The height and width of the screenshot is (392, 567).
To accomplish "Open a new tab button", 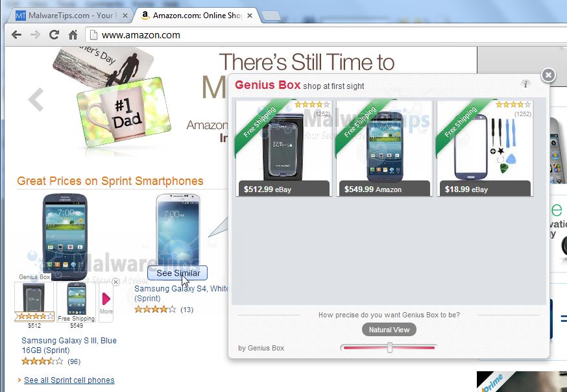I will coord(271,16).
